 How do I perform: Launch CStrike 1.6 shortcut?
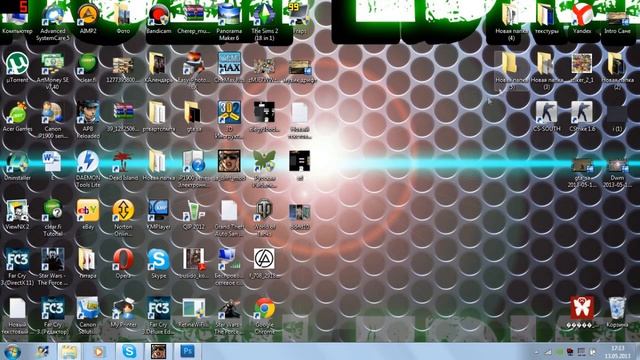click(x=582, y=117)
